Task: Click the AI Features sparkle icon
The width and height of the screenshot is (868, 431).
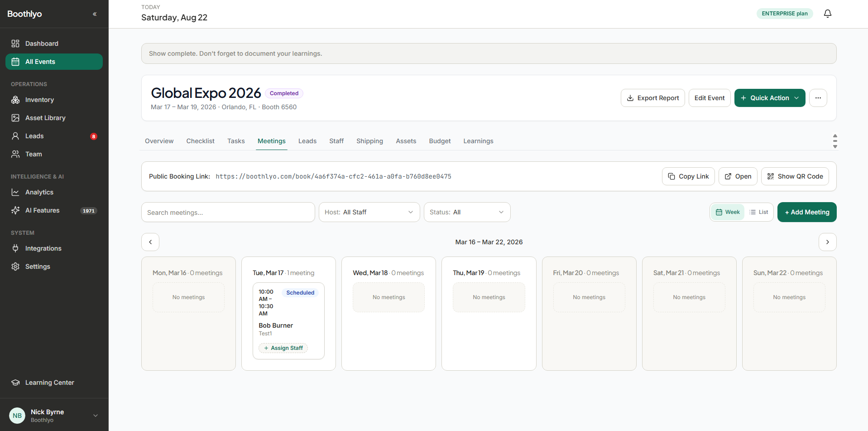Action: [15, 210]
